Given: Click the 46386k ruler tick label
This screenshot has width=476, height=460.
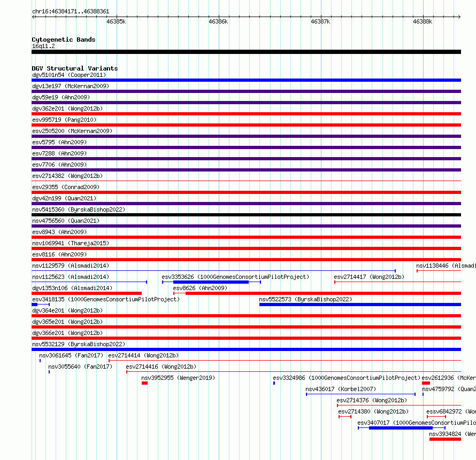Looking at the screenshot, I should (218, 21).
